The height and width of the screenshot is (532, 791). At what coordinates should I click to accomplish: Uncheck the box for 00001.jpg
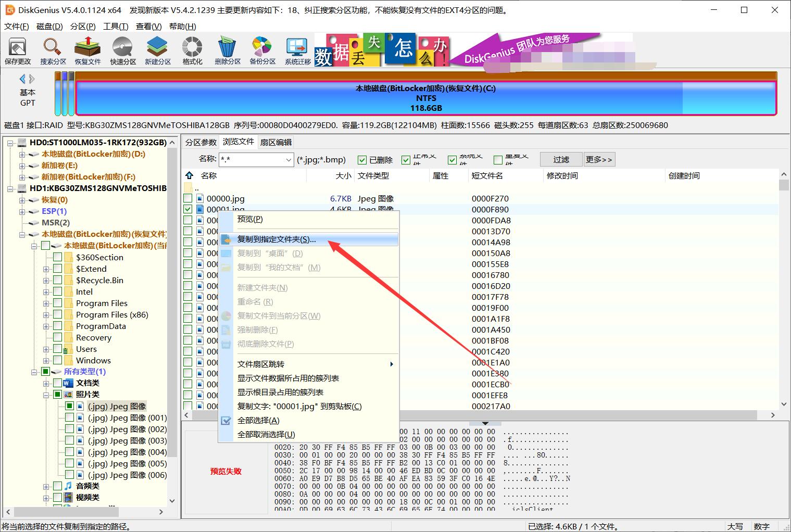pyautogui.click(x=187, y=209)
